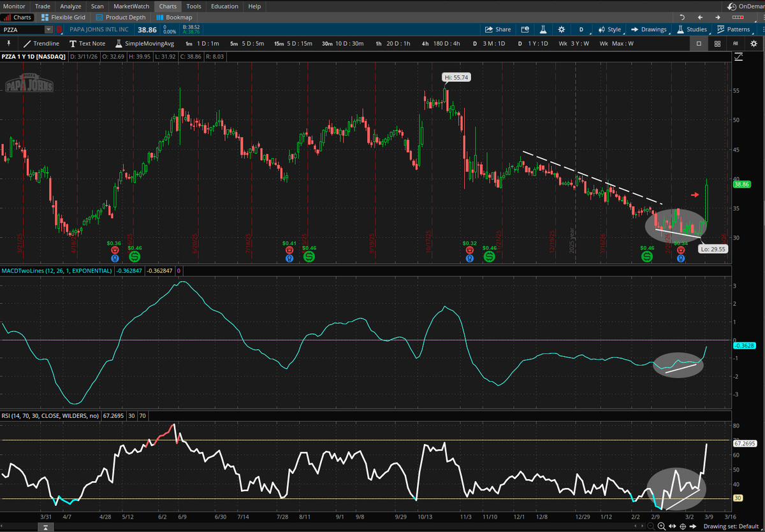Open the MarketWatch tab
Screen dimensions: 765x532
click(131, 6)
